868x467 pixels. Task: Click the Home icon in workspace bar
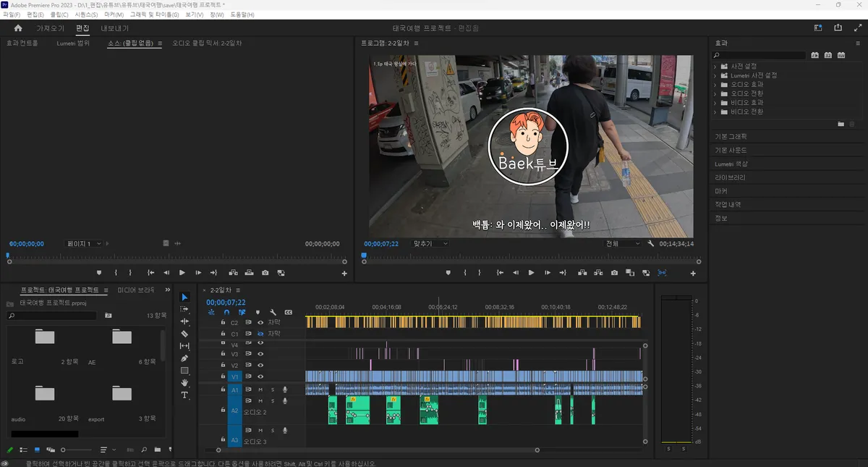tap(18, 28)
